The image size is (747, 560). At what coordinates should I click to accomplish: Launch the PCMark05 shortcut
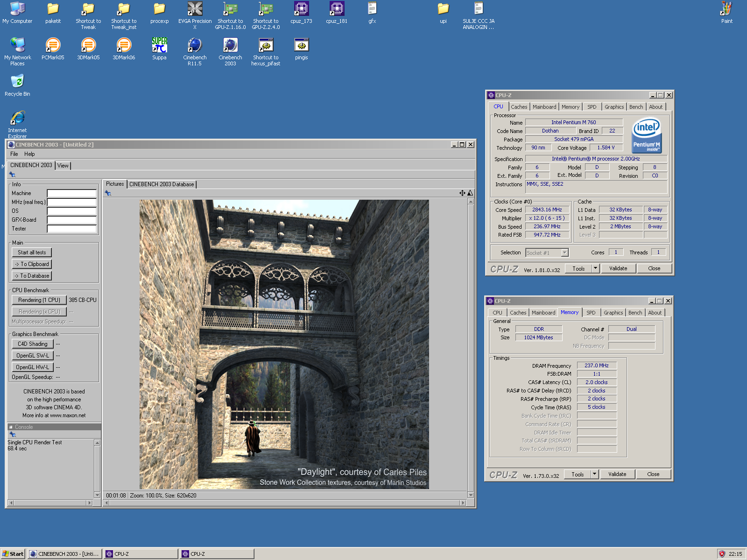(x=53, y=49)
